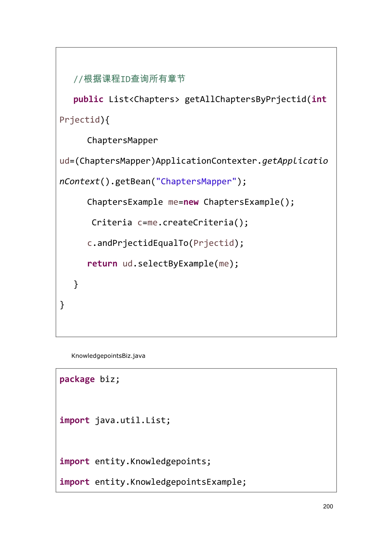This screenshot has width=392, height=554.
Task: Click 'ud.selectByExample(me);' call text
Action: (181, 264)
